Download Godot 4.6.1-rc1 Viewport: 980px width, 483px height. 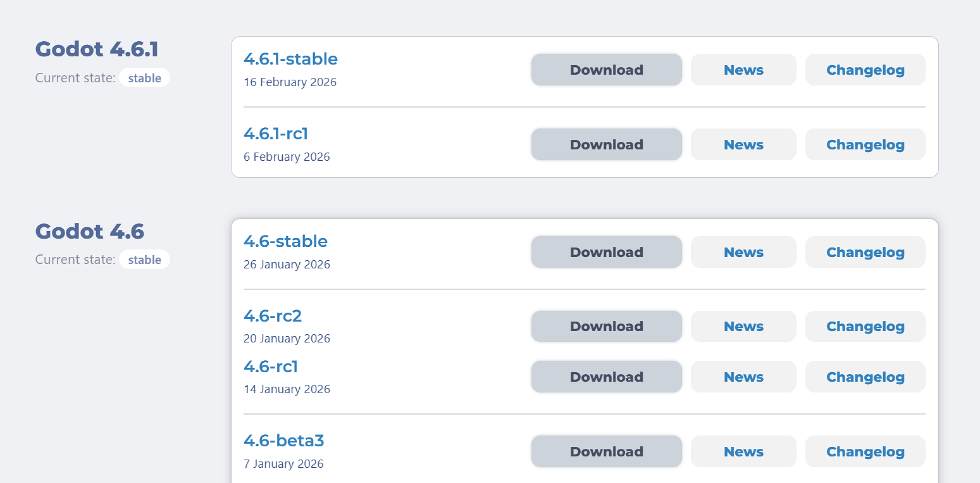606,144
